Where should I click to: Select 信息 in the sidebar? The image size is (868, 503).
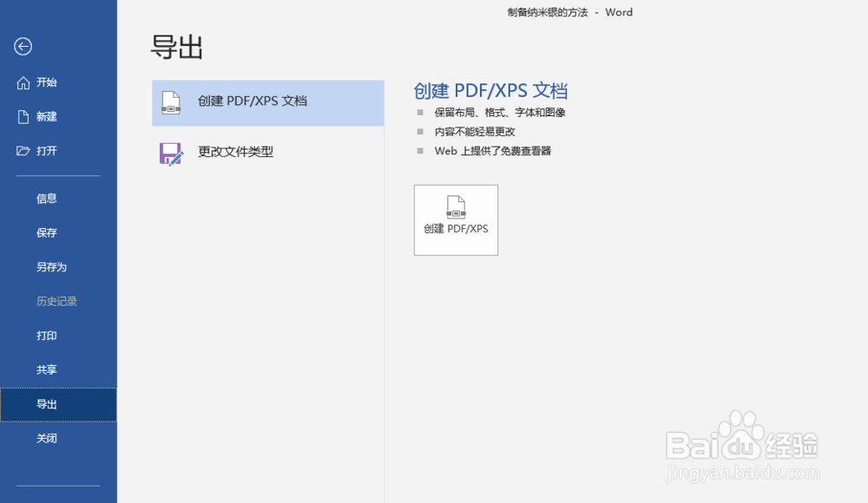(x=46, y=198)
